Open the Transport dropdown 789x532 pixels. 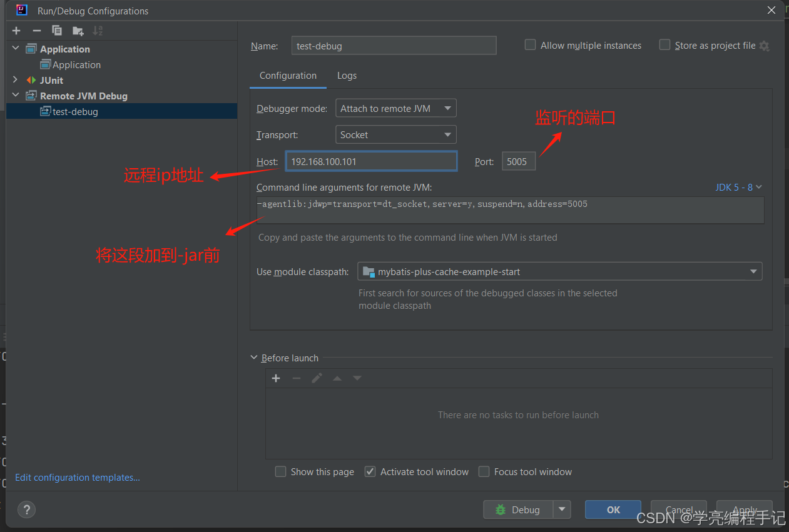point(395,134)
